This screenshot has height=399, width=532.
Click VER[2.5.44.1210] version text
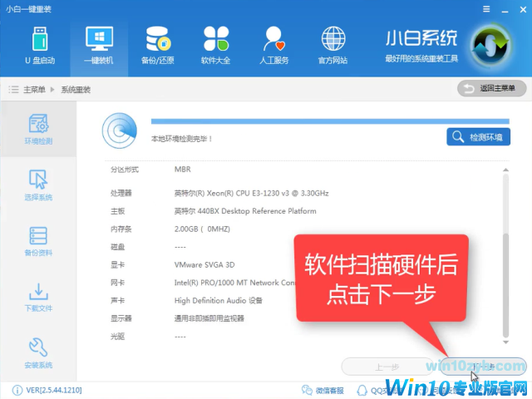(54, 390)
